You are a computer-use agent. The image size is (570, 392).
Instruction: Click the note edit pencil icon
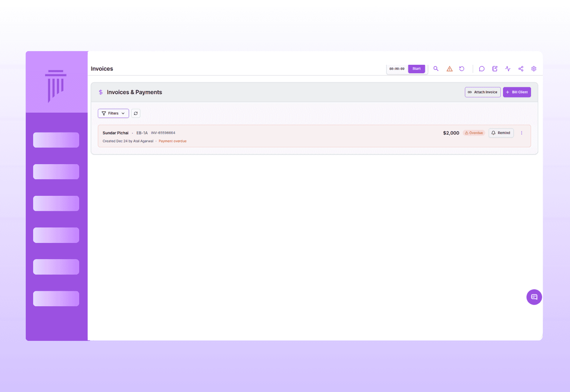point(495,69)
